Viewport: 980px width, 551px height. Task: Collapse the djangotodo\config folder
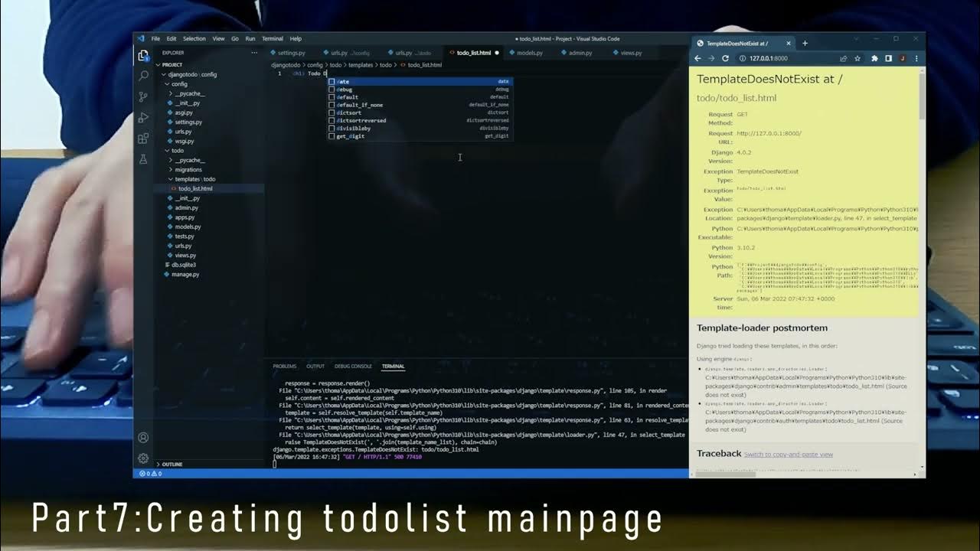(188, 74)
